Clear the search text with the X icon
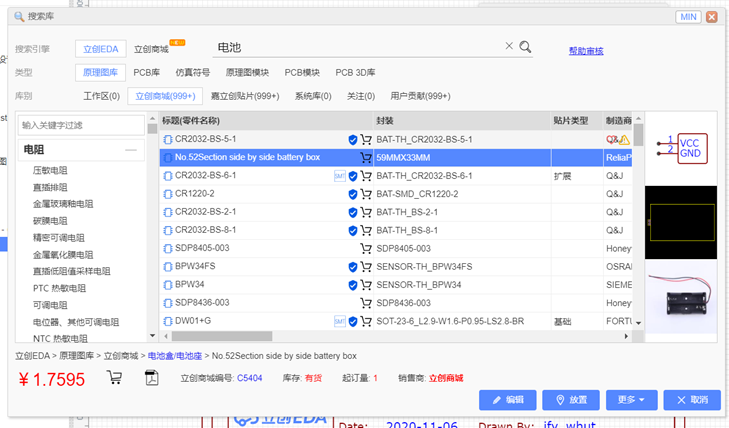Screen dimensions: 729x428 tap(509, 46)
